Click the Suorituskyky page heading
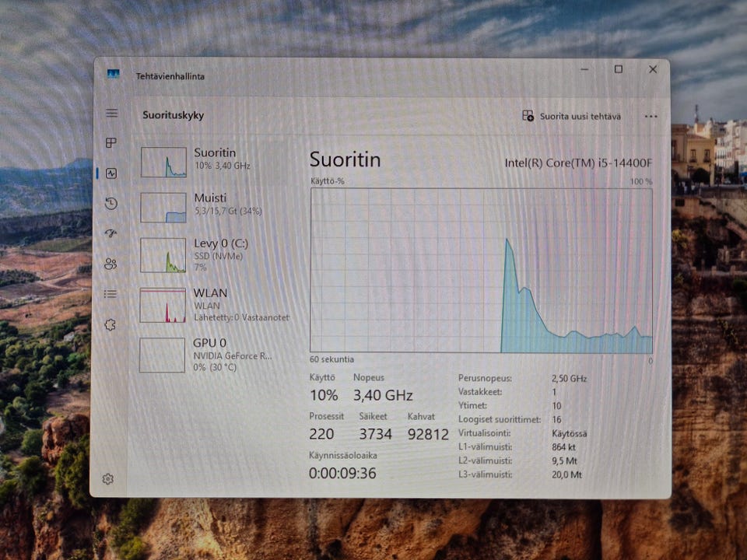The width and height of the screenshot is (747, 560). pyautogui.click(x=173, y=115)
